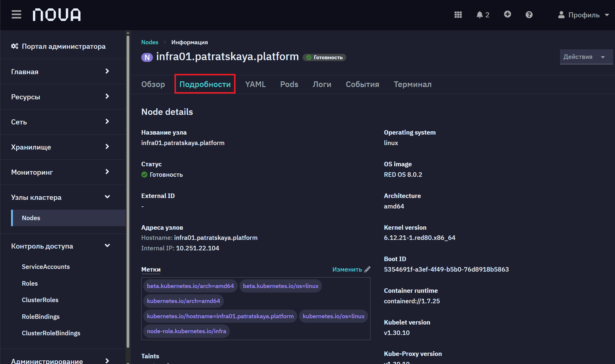Viewport: 615px width, 364px height.
Task: Click the Портал администратора heading
Action: (x=64, y=46)
